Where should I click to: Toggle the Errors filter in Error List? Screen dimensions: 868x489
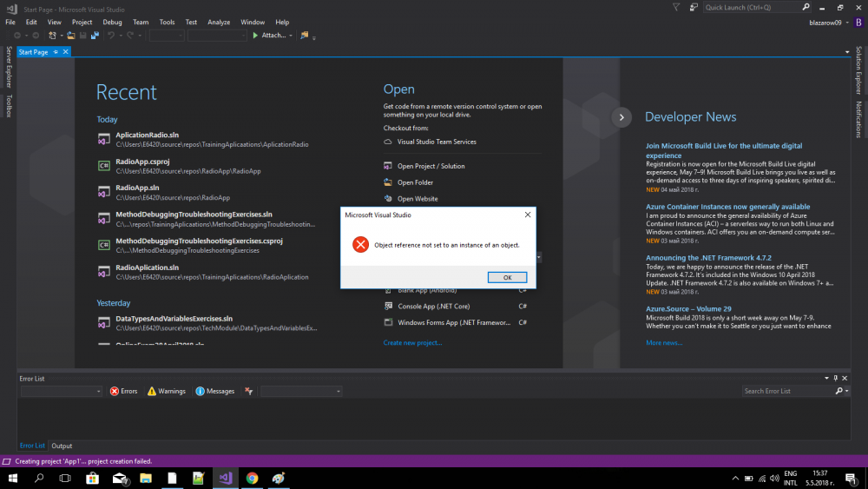123,391
